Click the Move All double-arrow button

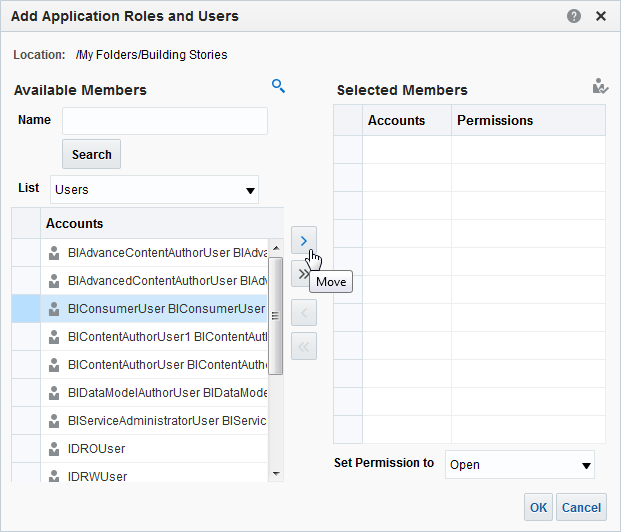(303, 274)
